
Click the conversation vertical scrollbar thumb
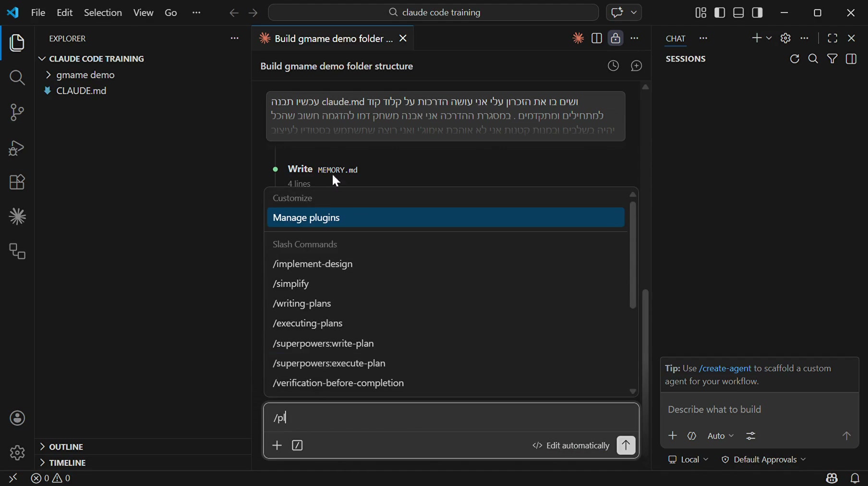click(x=646, y=372)
